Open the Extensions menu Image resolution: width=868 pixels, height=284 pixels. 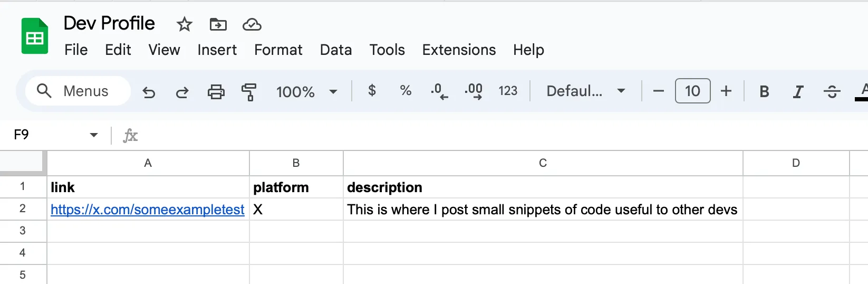(459, 50)
